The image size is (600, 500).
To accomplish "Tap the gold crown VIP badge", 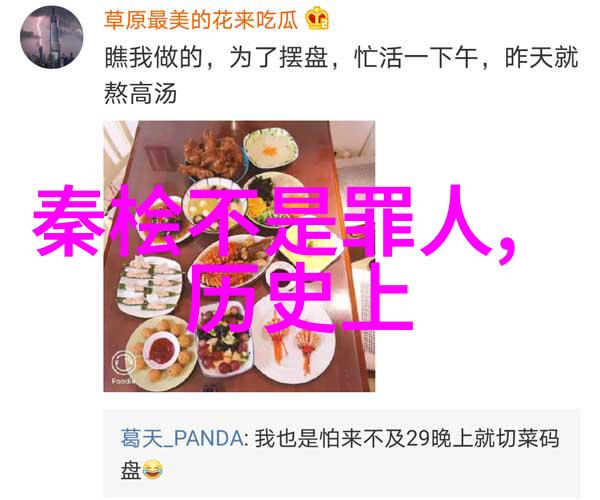I will coord(317,19).
